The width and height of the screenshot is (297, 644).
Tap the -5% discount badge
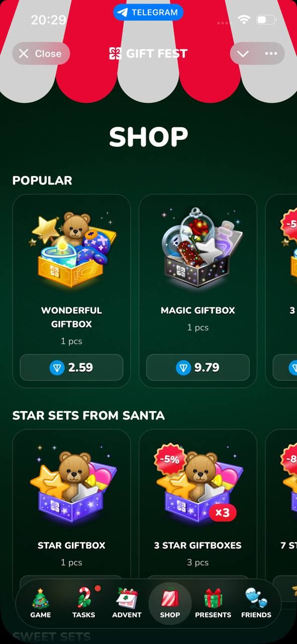tap(169, 459)
